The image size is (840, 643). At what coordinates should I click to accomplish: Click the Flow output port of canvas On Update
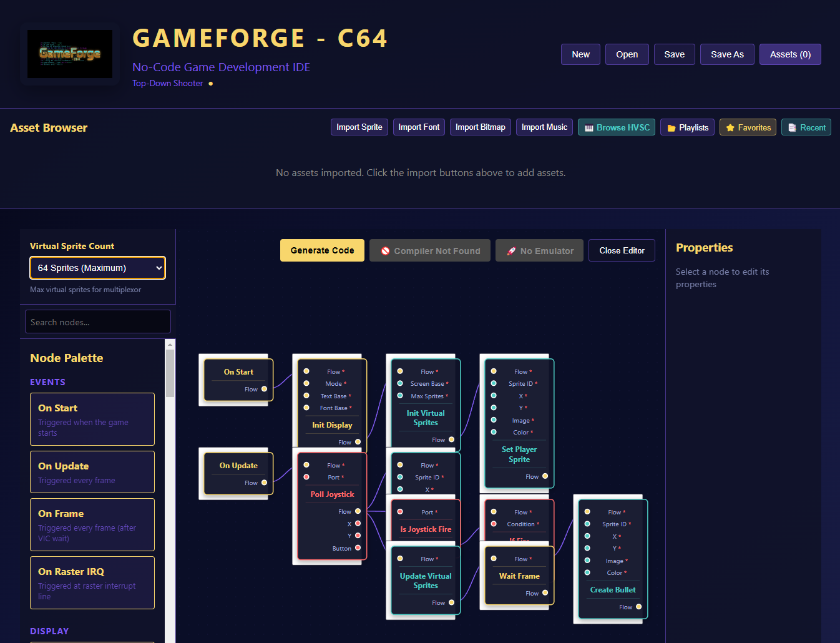click(265, 483)
